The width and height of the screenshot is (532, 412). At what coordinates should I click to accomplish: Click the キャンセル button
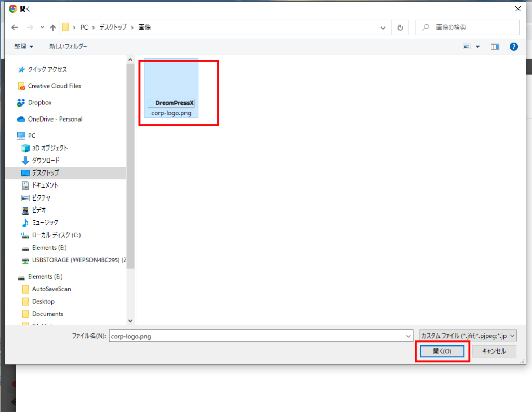click(x=494, y=351)
